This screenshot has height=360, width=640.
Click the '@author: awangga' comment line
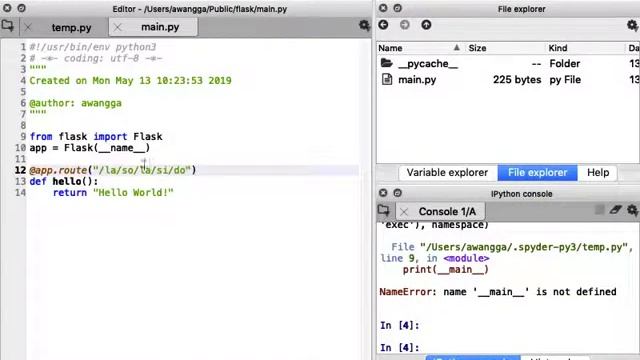coord(76,103)
